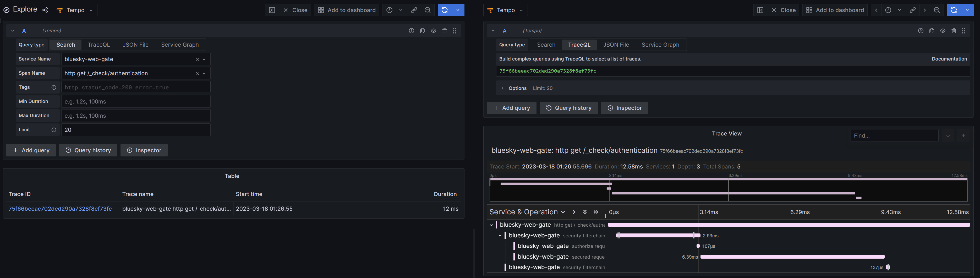Open Query history in right pane
The image size is (980, 278).
point(568,108)
